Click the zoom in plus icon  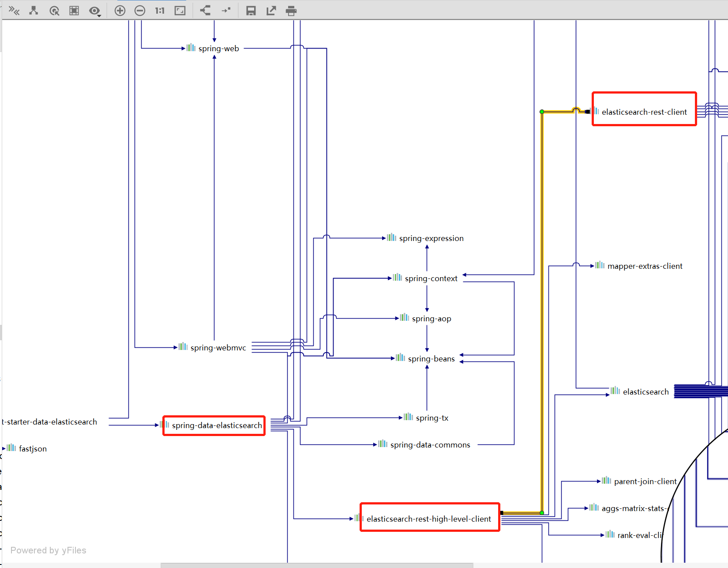click(120, 11)
